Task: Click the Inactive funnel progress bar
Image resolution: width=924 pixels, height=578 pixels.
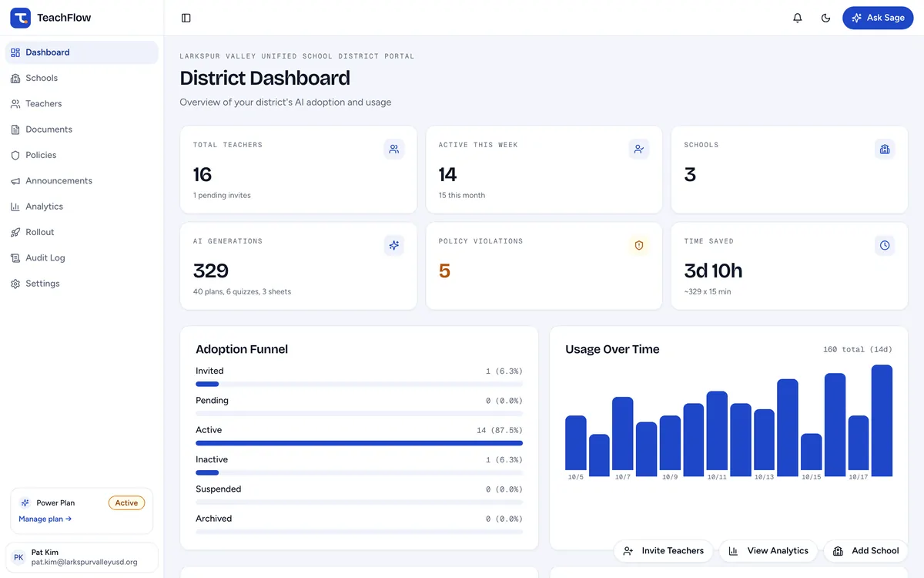Action: pos(359,472)
